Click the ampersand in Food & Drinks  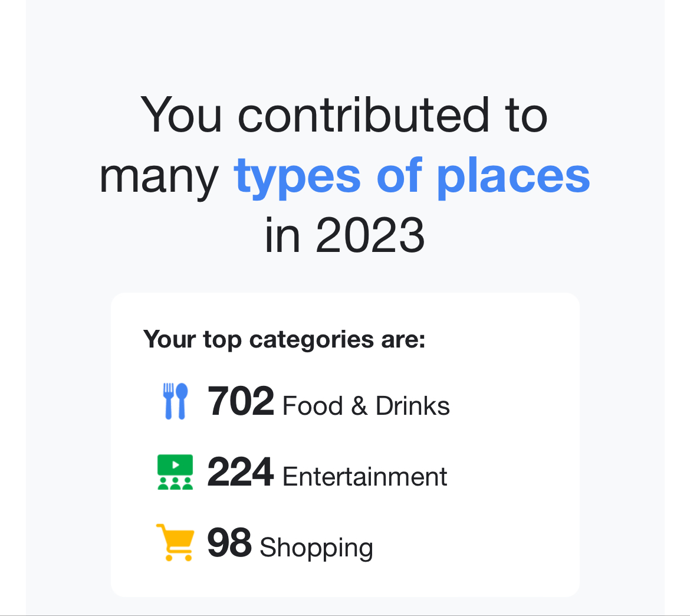click(359, 406)
